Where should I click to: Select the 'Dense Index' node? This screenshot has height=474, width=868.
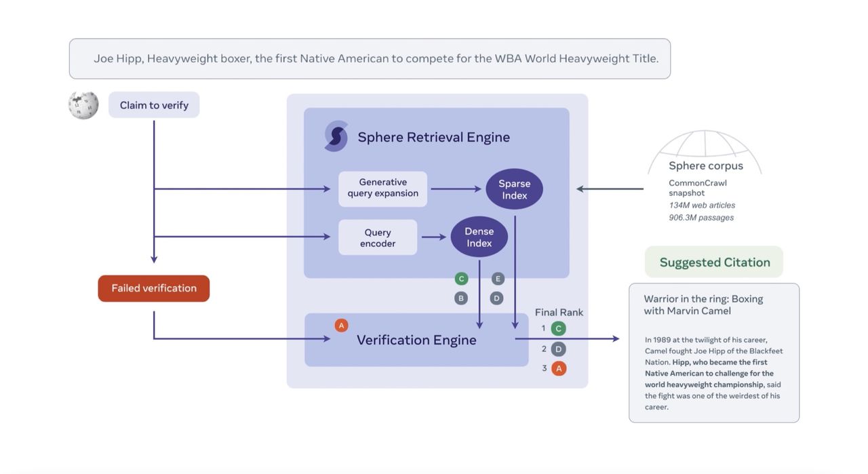[479, 237]
